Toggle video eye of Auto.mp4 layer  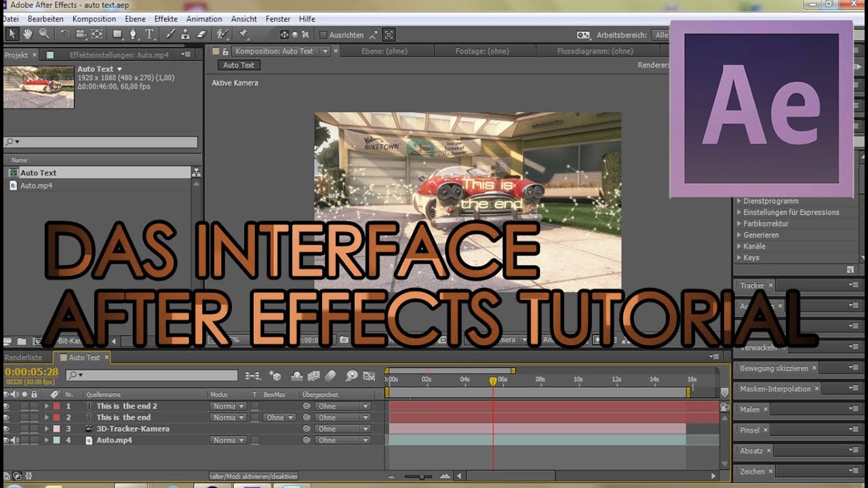point(7,440)
